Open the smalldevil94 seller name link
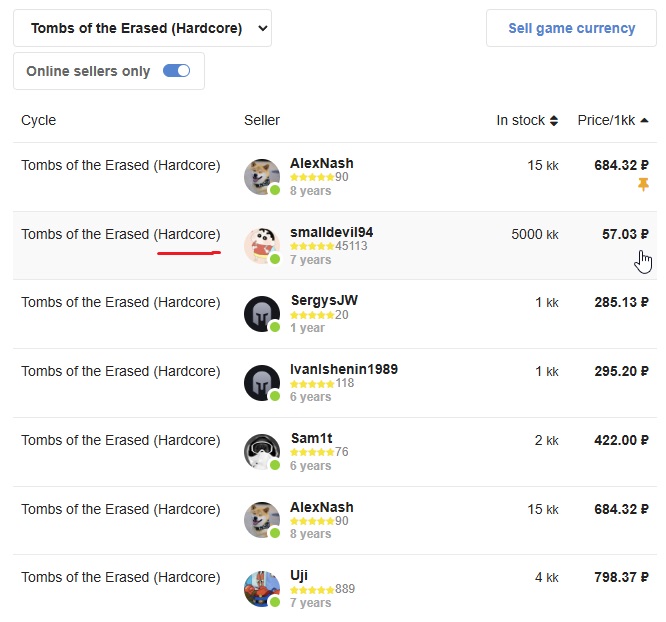Viewport: 666px width, 622px height. pyautogui.click(x=331, y=232)
